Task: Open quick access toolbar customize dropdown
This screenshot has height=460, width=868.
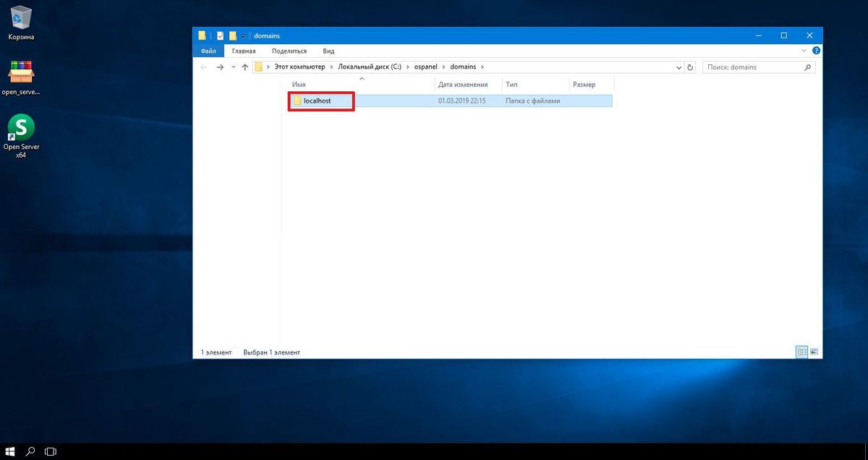Action: pyautogui.click(x=242, y=36)
